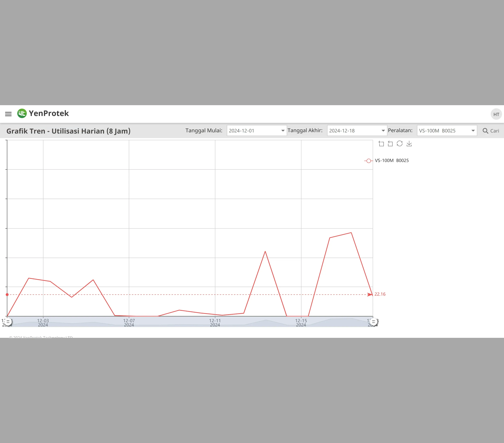Screen dimensions: 504x443
Task: Click the 12-11 2024 axis label
Action: click(x=215, y=323)
